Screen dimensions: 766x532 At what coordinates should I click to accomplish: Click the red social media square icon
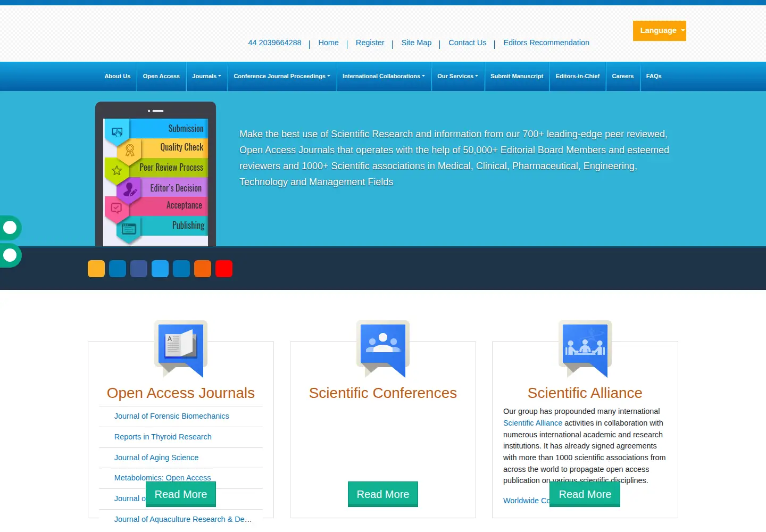click(x=224, y=269)
